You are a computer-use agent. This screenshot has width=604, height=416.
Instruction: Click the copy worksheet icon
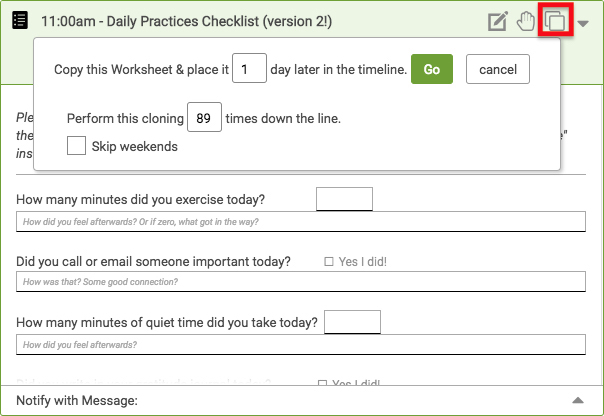[x=555, y=20]
